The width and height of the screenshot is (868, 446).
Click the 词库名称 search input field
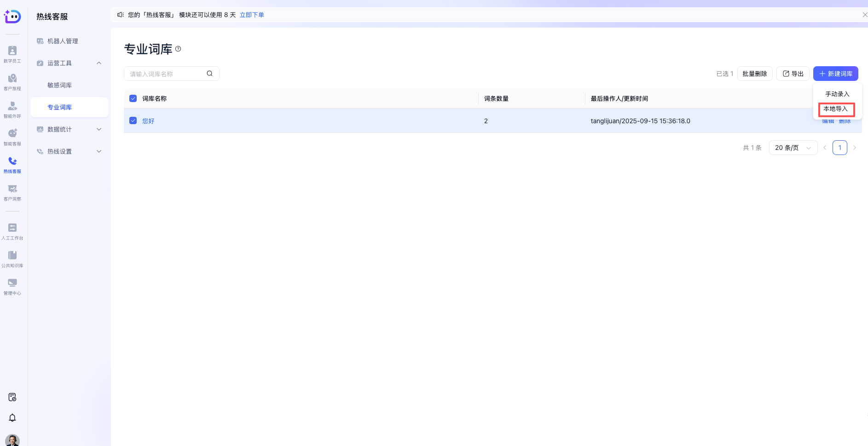pos(166,74)
